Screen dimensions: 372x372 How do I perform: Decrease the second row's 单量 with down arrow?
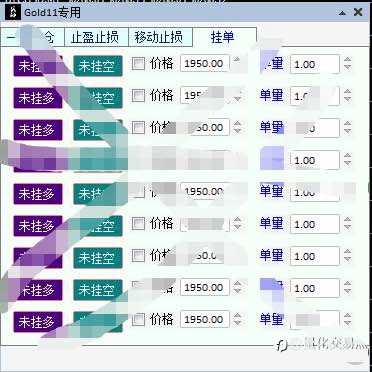pyautogui.click(x=348, y=99)
